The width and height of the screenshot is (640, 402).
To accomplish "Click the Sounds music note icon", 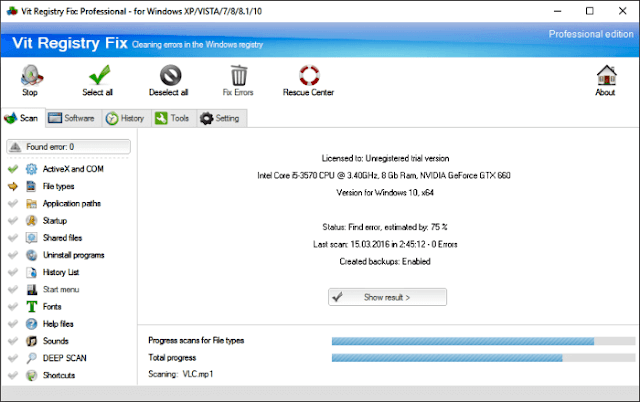I will 31,341.
